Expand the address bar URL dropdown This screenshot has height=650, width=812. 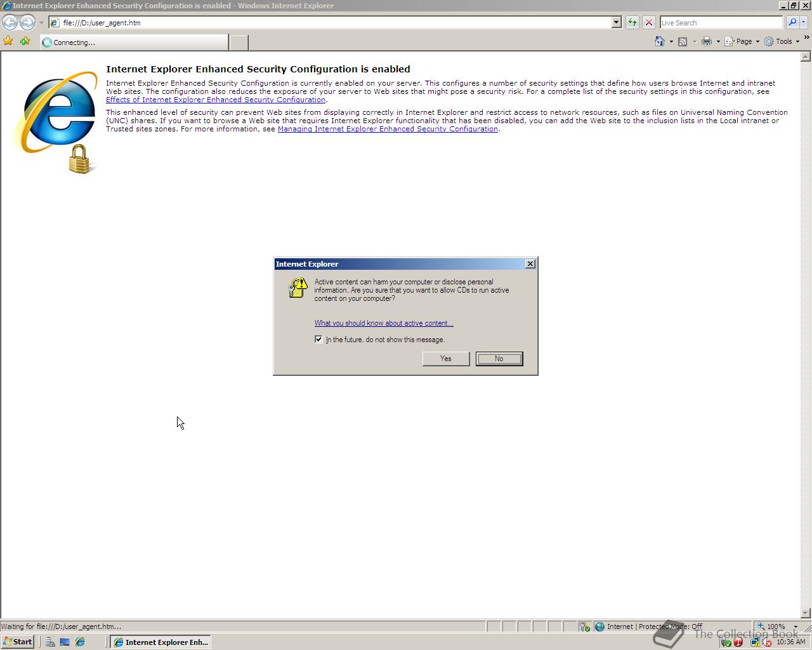click(x=616, y=22)
